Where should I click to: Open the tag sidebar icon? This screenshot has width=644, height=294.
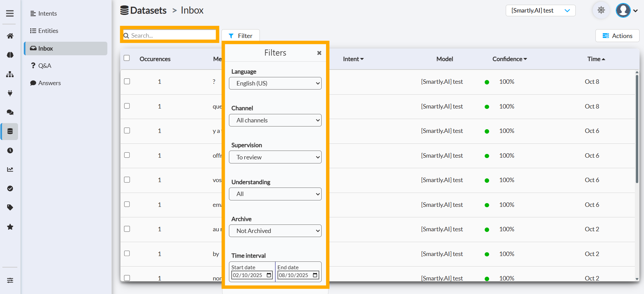(x=10, y=208)
